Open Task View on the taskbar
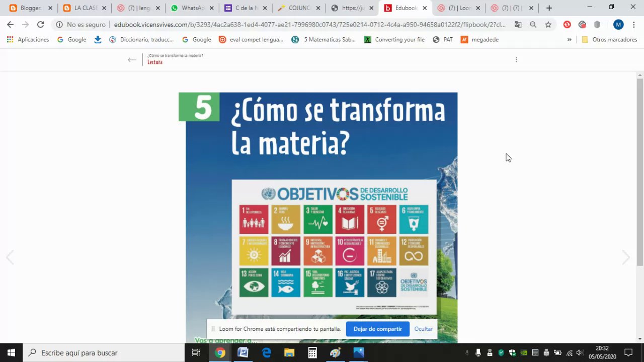This screenshot has height=362, width=644. [x=196, y=352]
